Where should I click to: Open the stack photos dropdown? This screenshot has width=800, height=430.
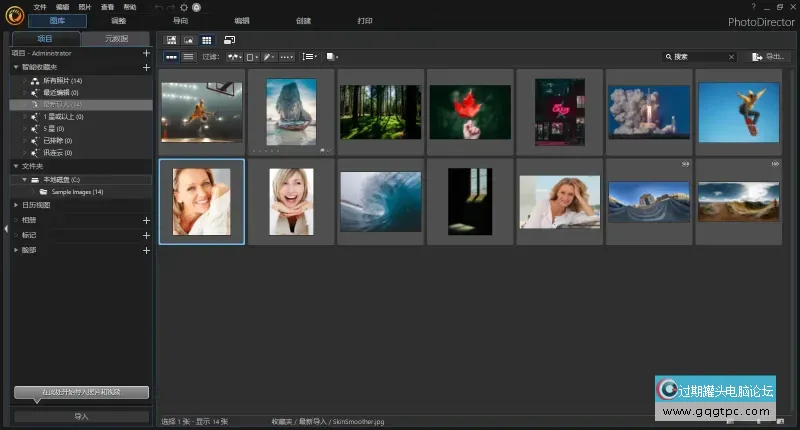click(332, 57)
